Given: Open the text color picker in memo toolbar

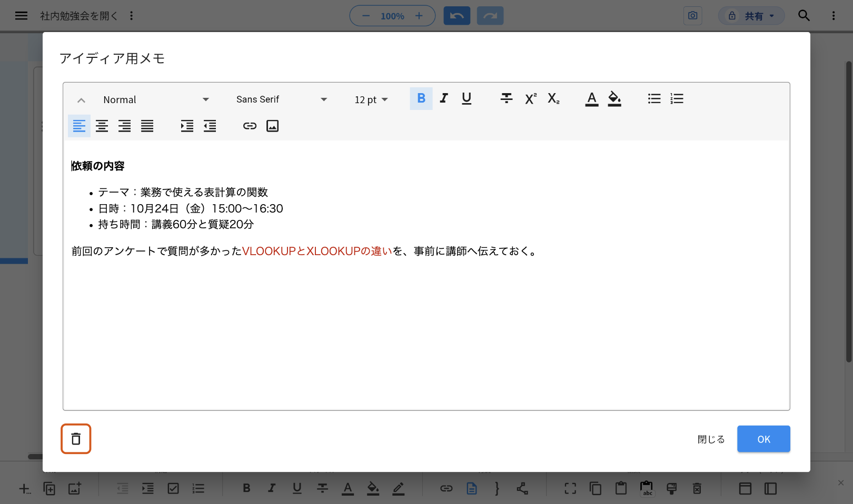Looking at the screenshot, I should point(592,98).
